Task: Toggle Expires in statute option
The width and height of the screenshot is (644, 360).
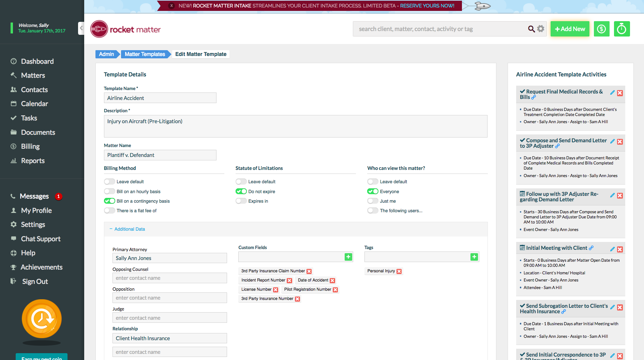Action: (x=241, y=201)
